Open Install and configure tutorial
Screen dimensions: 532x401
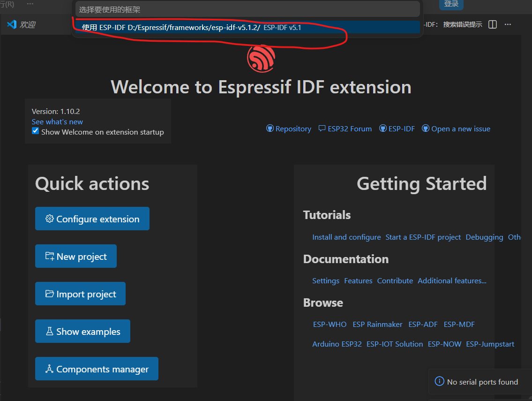click(346, 237)
